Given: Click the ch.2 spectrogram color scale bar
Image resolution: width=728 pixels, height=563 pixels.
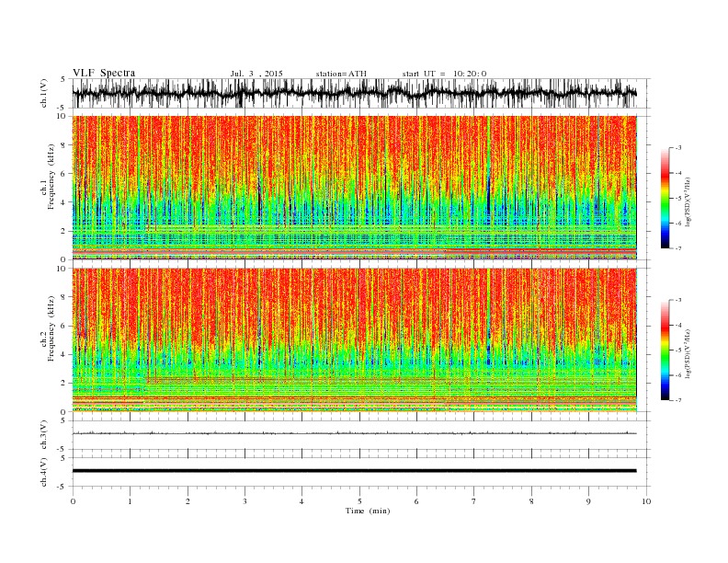Looking at the screenshot, I should click(665, 350).
